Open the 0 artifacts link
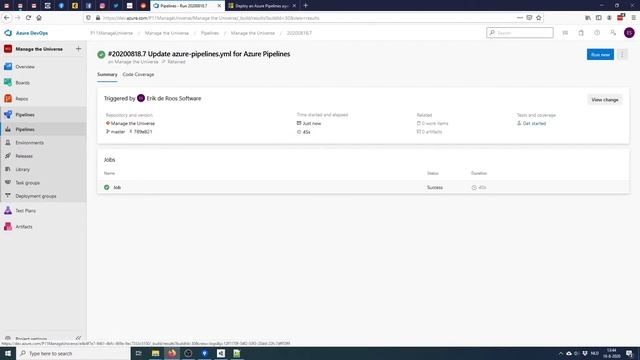Screen dimensions: 640x360 pos(432,132)
